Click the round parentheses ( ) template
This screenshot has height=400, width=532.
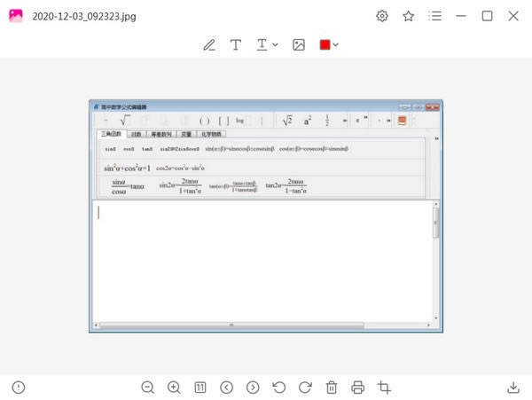point(204,121)
